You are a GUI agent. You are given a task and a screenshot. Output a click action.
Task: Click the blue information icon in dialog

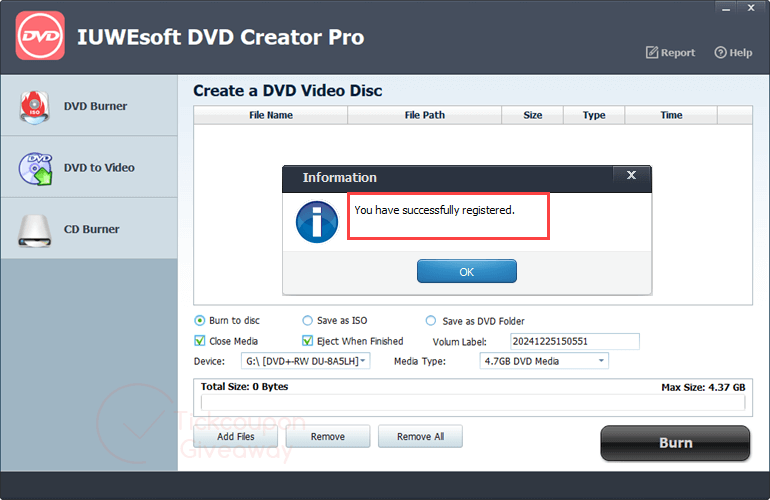tap(317, 222)
